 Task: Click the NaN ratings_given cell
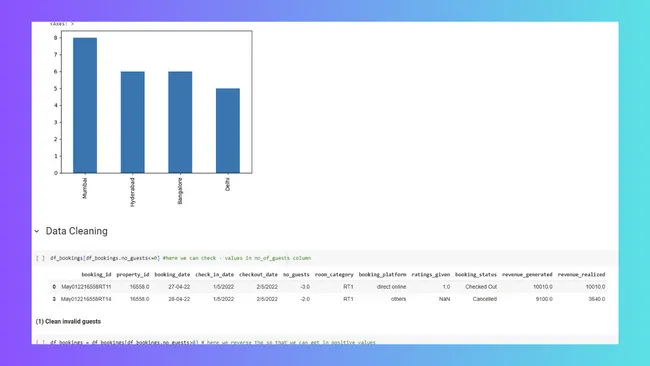[x=444, y=299]
